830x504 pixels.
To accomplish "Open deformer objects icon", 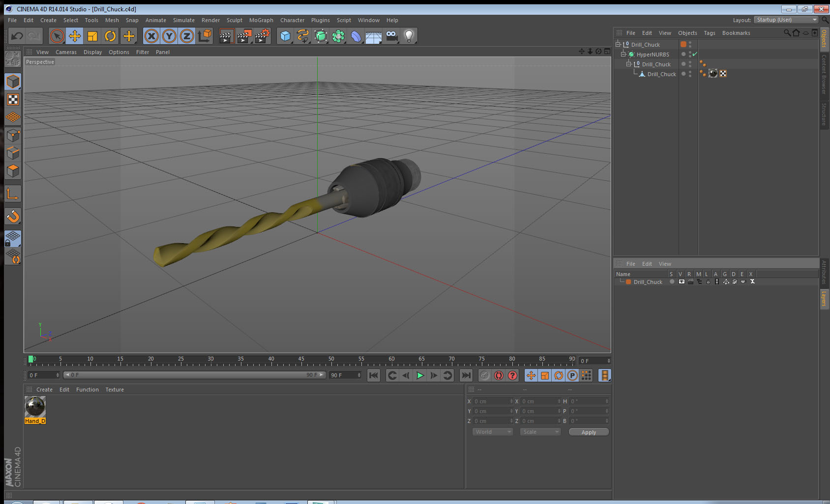I will [356, 36].
